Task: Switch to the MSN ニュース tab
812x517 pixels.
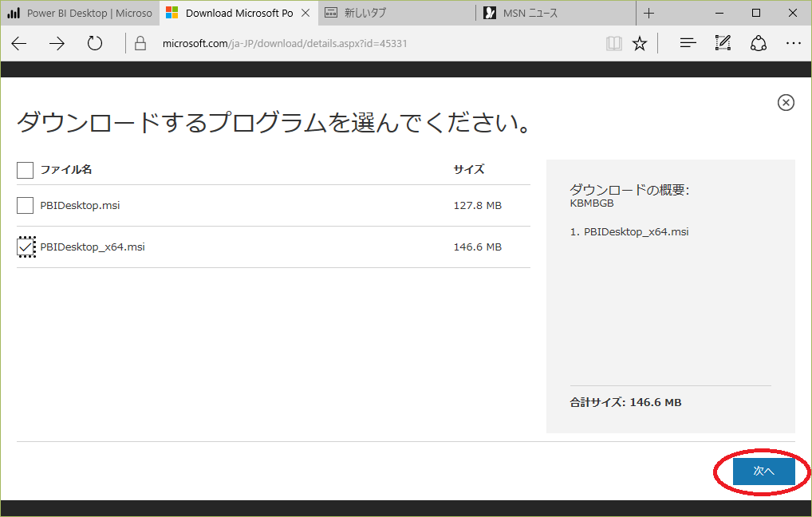Action: point(556,13)
